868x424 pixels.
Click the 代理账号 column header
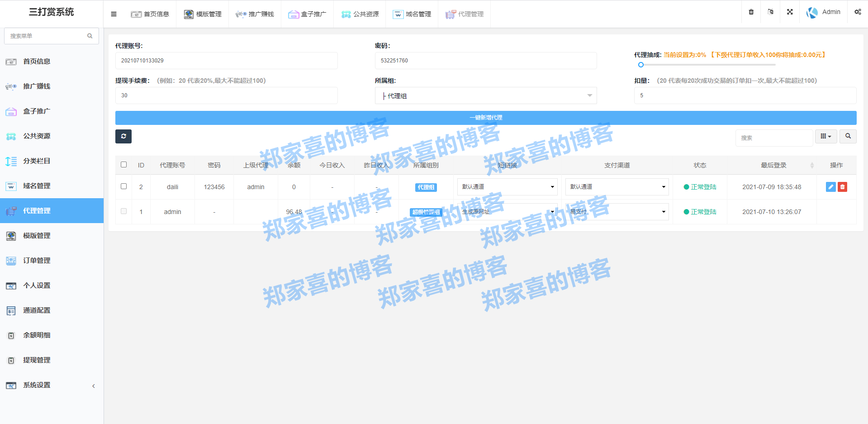click(x=172, y=166)
